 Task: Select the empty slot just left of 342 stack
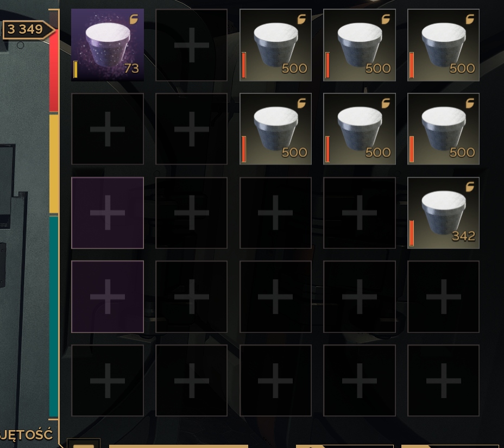pyautogui.click(x=360, y=213)
